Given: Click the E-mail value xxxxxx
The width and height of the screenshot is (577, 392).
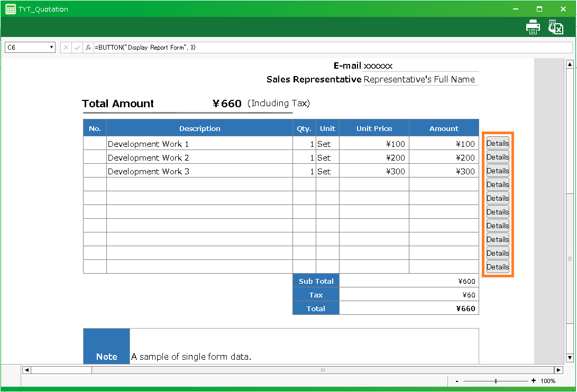Looking at the screenshot, I should (378, 66).
